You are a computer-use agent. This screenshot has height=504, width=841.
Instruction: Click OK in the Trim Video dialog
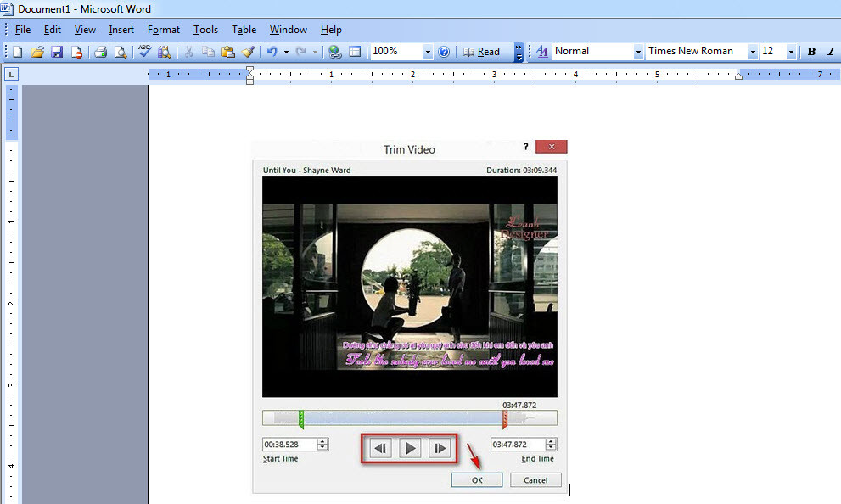(477, 480)
